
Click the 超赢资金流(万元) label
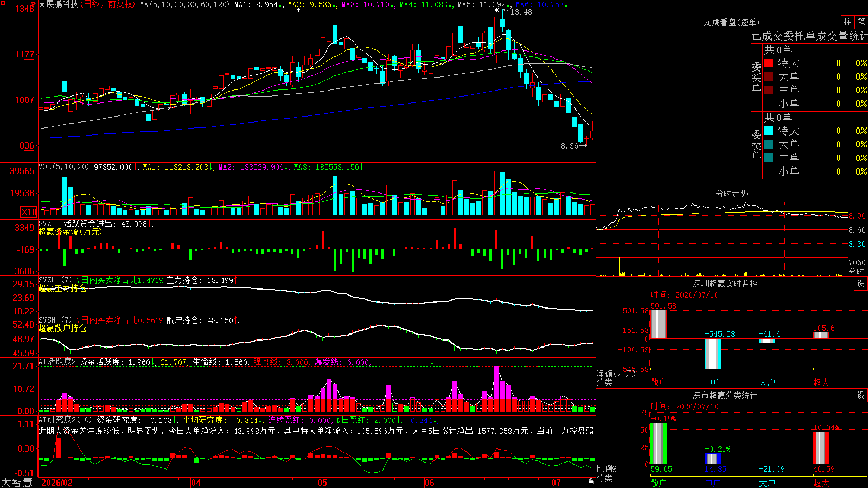70,232
